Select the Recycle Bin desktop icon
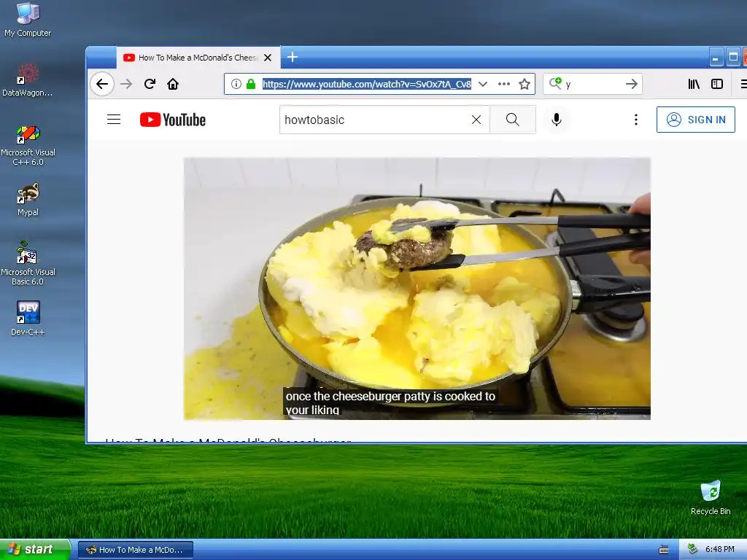 (711, 498)
